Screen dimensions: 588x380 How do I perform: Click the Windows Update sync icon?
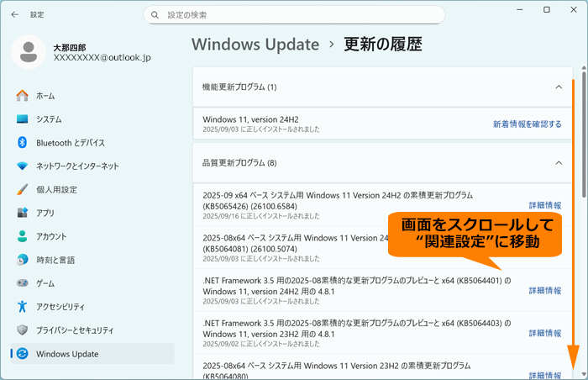22,353
